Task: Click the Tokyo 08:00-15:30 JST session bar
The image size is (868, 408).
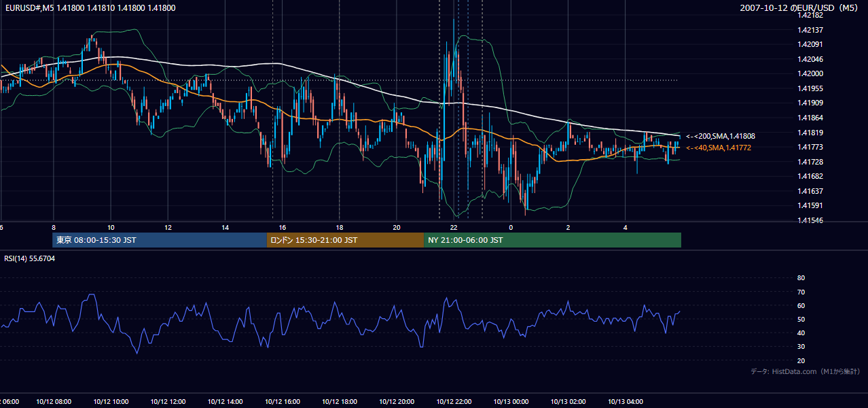Action: click(160, 240)
